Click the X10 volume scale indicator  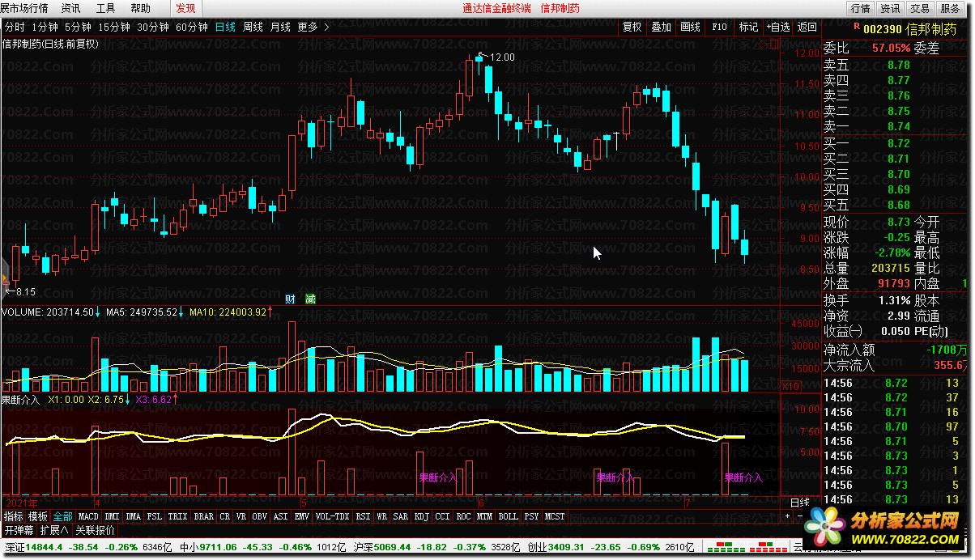click(x=790, y=387)
